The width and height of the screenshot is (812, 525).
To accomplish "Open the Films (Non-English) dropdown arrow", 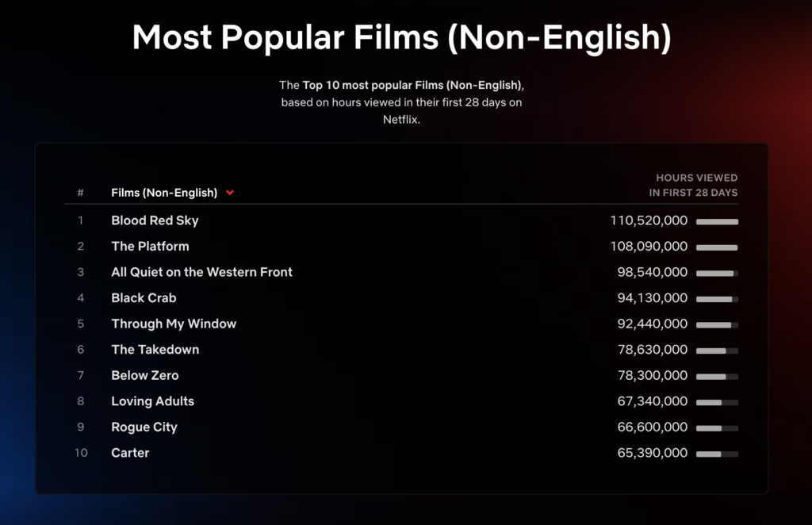I will (x=230, y=193).
